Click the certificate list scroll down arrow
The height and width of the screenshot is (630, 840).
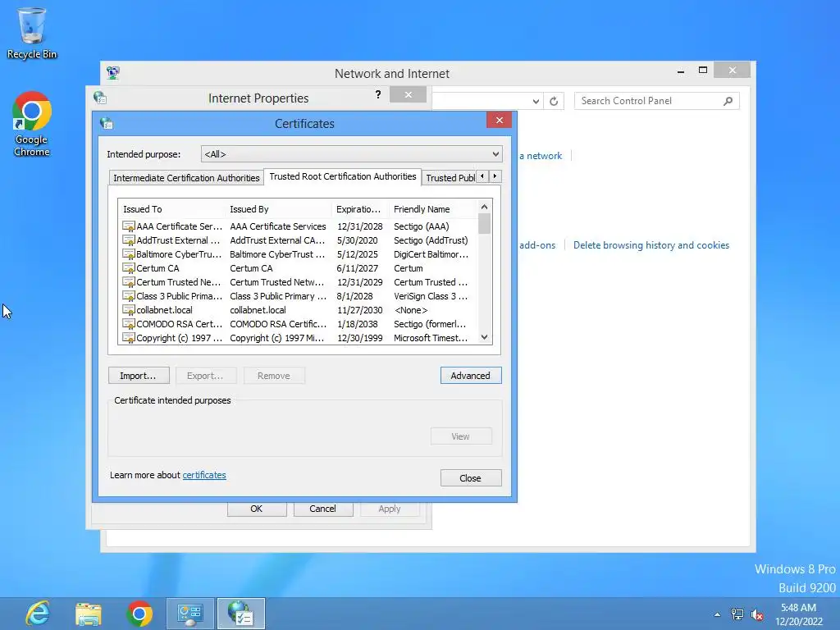tap(484, 337)
